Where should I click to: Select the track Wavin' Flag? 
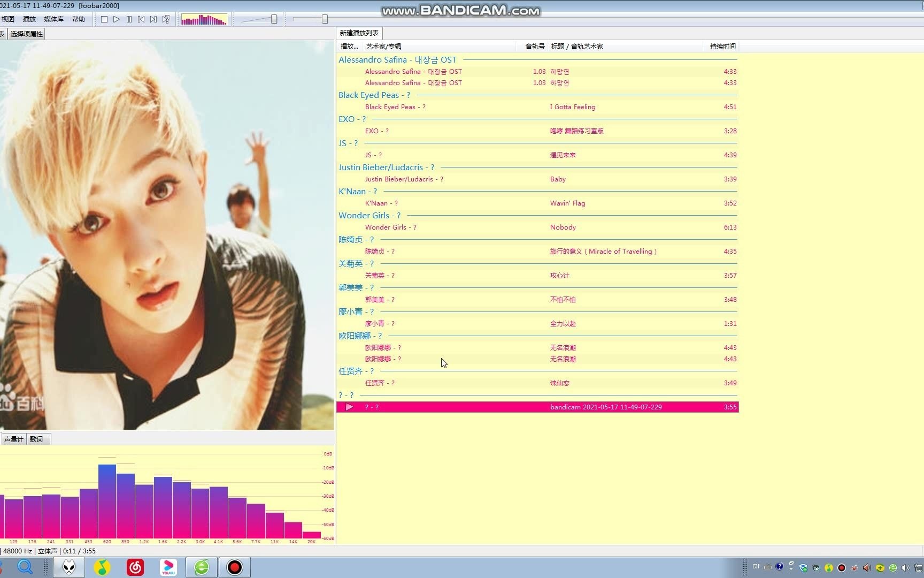[537, 203]
